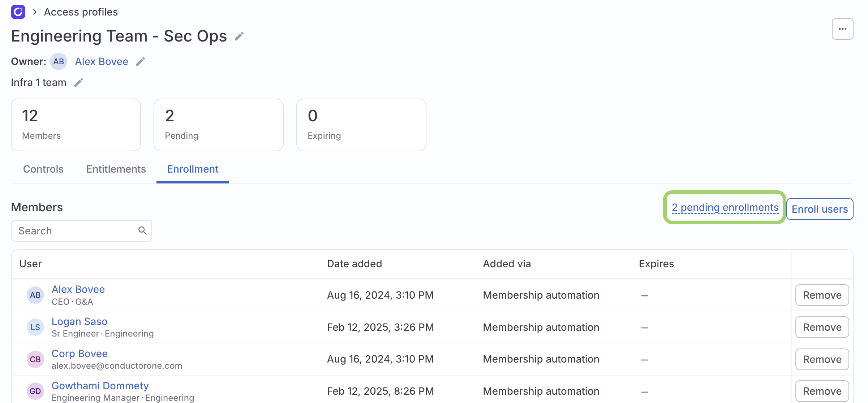The height and width of the screenshot is (403, 868).
Task: Open the 2 pending enrollments link
Action: tap(725, 207)
